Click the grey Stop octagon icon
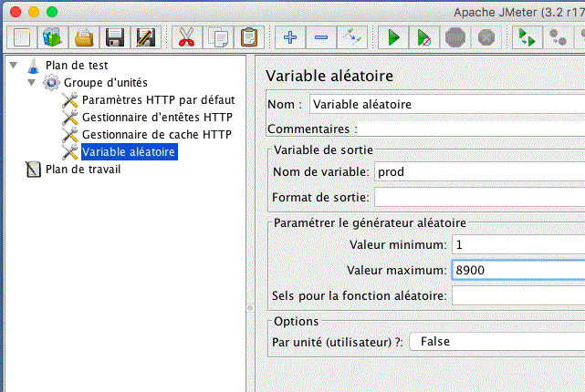The width and height of the screenshot is (585, 392). 455,37
